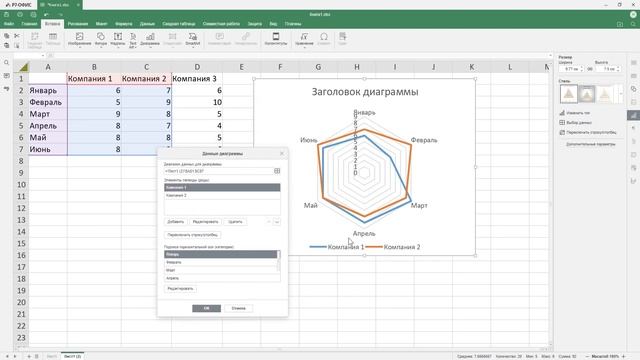Image resolution: width=640 pixels, height=360 pixels.
Task: Select row header 10
Action: 21,184
